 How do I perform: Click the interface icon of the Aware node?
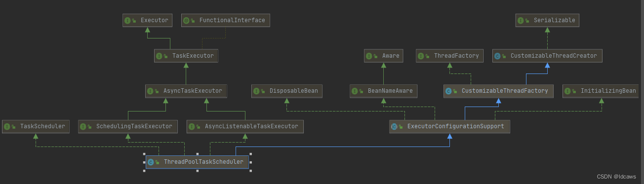(x=369, y=56)
